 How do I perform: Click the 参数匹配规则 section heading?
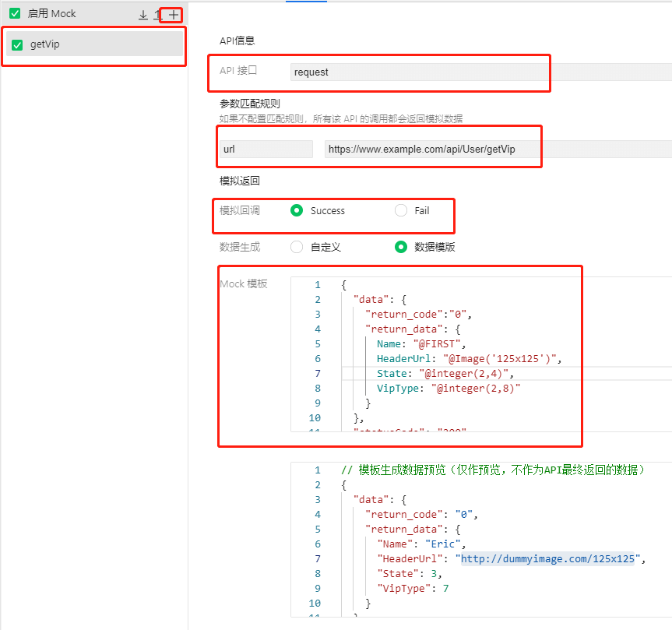[x=249, y=104]
